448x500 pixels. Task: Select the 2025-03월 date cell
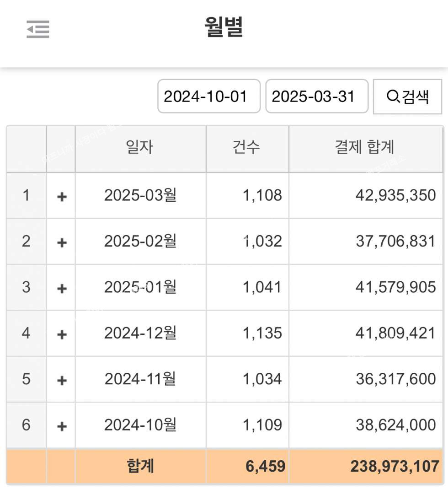pyautogui.click(x=140, y=196)
